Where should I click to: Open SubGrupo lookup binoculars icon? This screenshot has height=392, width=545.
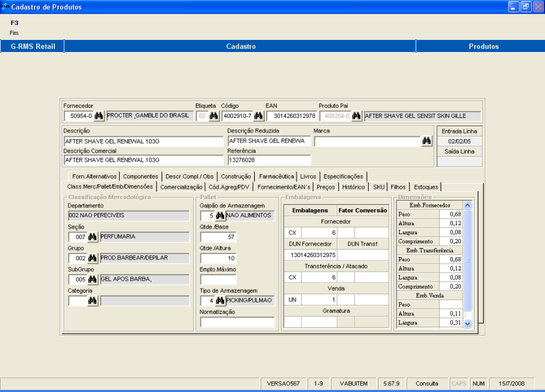(x=93, y=279)
